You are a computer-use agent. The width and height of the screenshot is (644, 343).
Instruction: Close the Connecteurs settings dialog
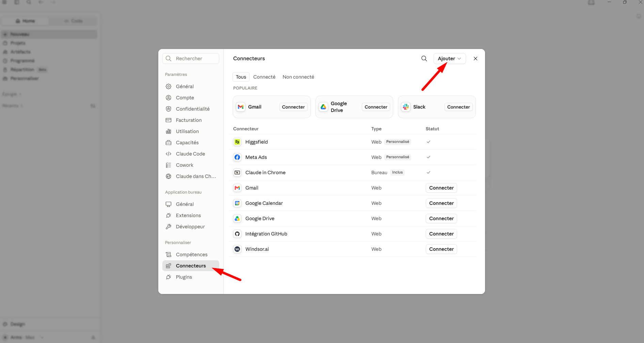pyautogui.click(x=476, y=59)
